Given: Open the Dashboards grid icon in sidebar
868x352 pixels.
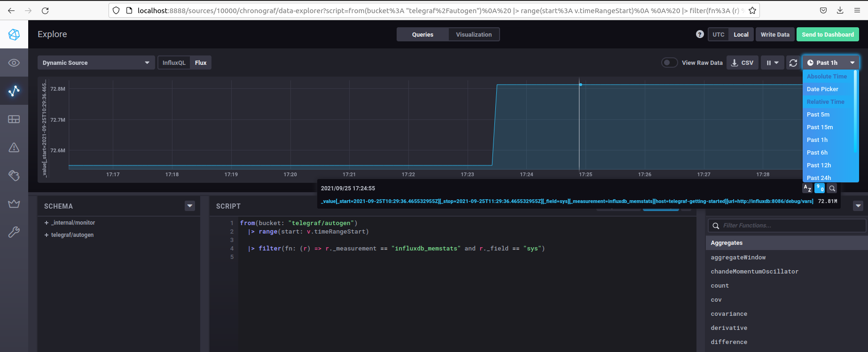Looking at the screenshot, I should (14, 119).
